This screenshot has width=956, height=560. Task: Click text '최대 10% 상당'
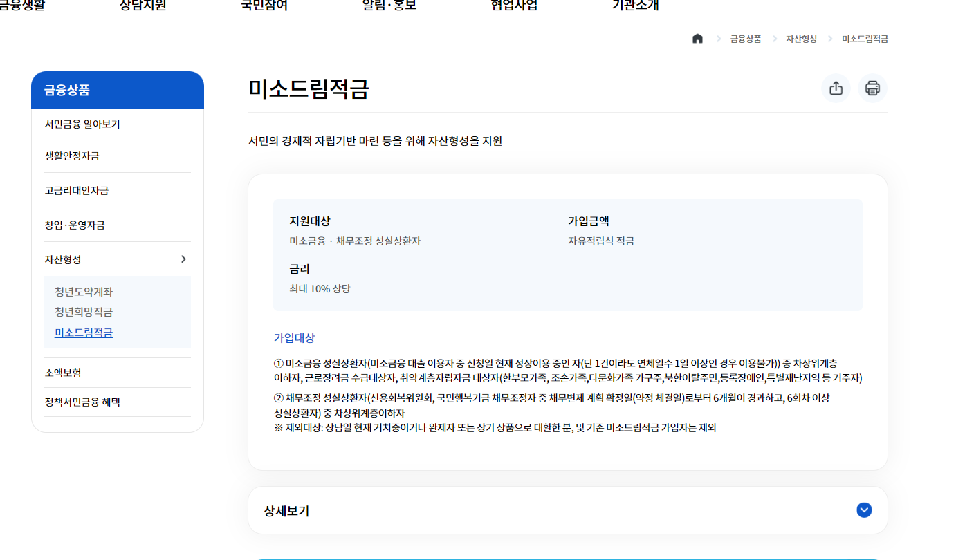point(320,289)
